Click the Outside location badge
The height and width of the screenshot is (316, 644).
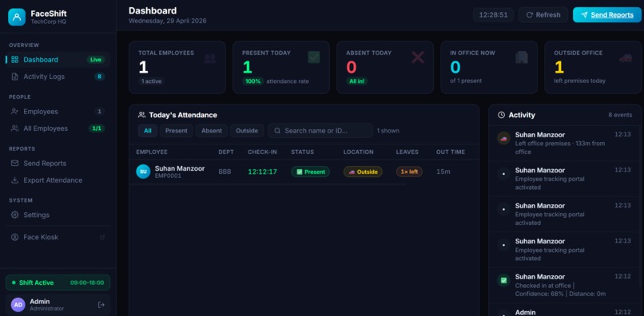tap(363, 172)
